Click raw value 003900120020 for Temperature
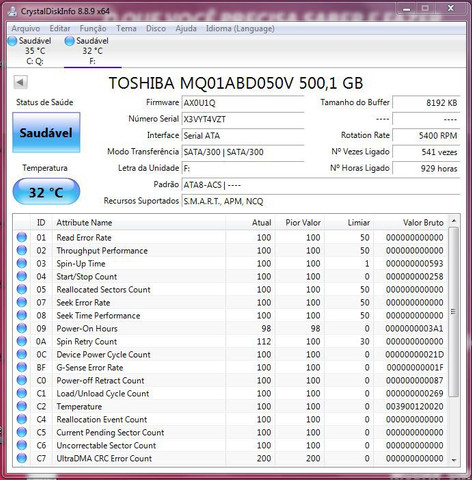Image resolution: width=472 pixels, height=480 pixels. [x=415, y=407]
